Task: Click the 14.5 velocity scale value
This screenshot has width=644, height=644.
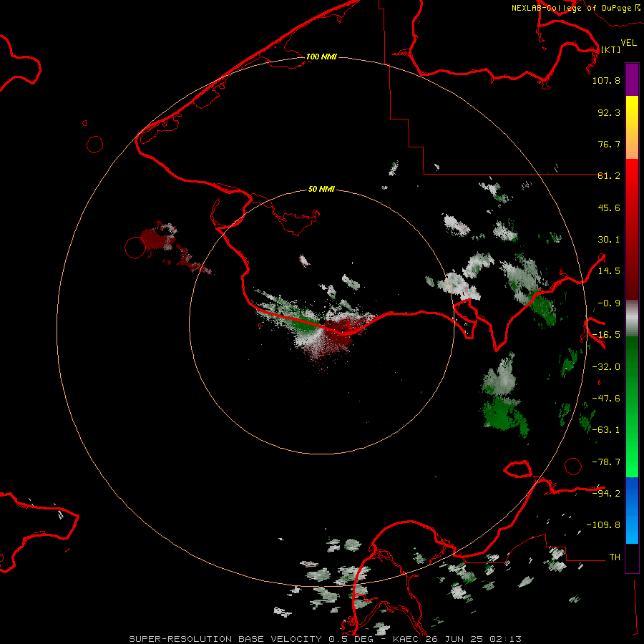Action: coord(609,271)
